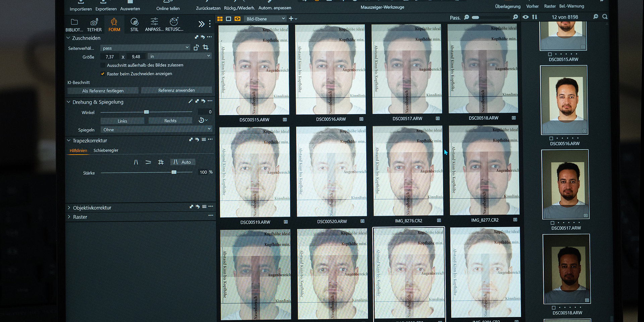This screenshot has height=322, width=644.
Task: Reset Drehung & Spiegelung settings
Action: point(203,101)
